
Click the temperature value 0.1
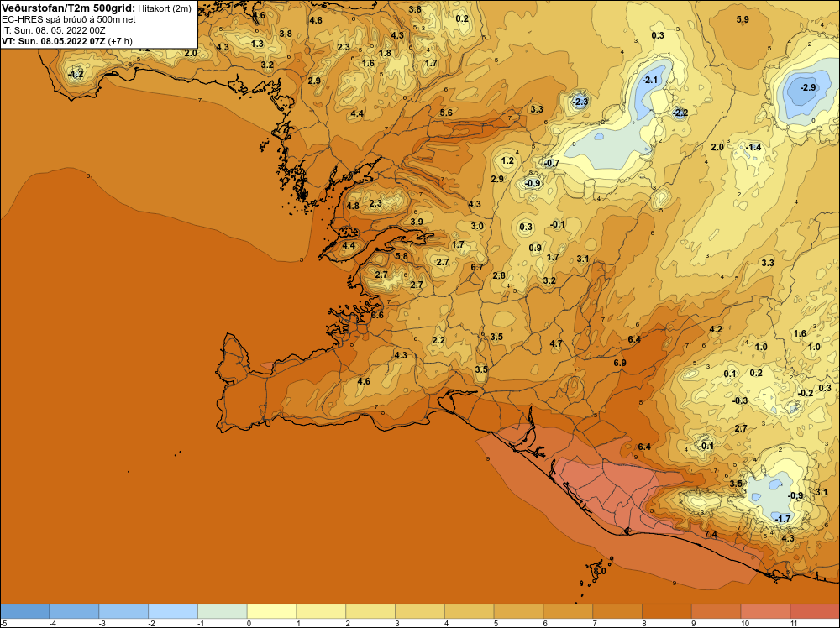point(730,374)
